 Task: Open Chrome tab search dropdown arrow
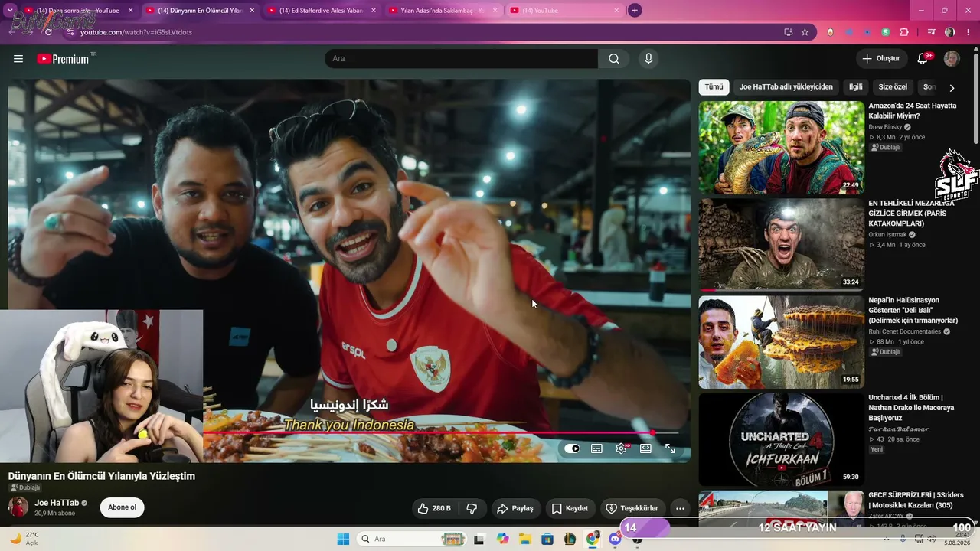[x=10, y=11]
